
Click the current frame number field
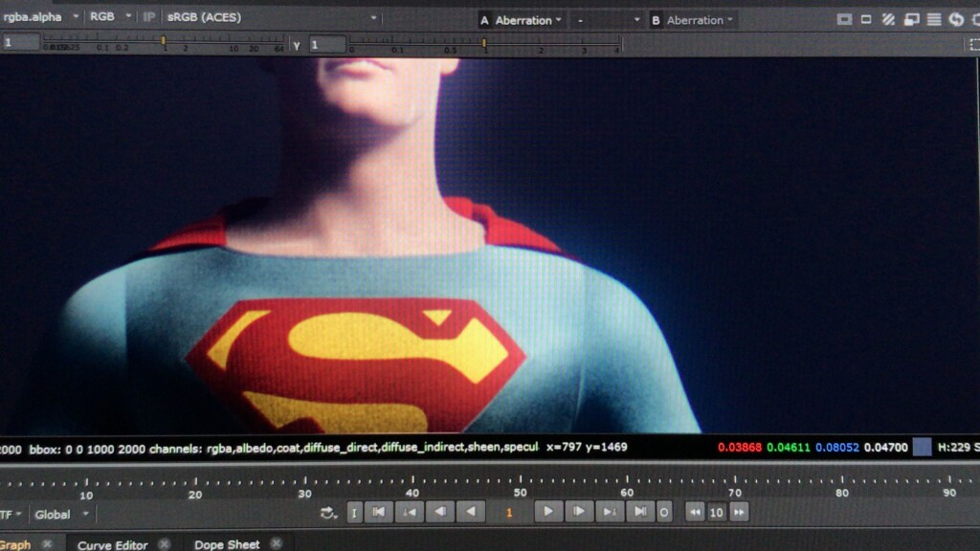pos(509,513)
